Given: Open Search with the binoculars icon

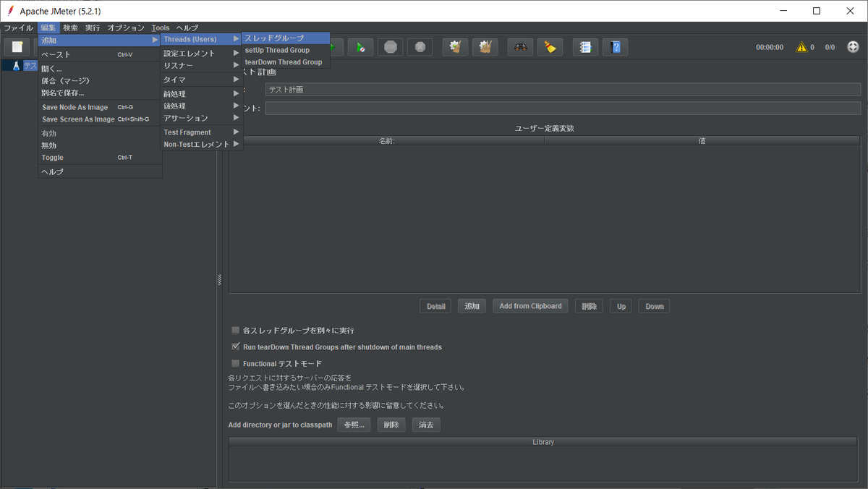Looking at the screenshot, I should pyautogui.click(x=521, y=47).
